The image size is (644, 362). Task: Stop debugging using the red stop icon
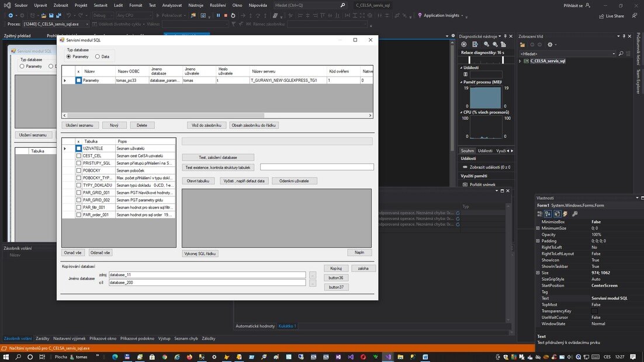(x=226, y=15)
